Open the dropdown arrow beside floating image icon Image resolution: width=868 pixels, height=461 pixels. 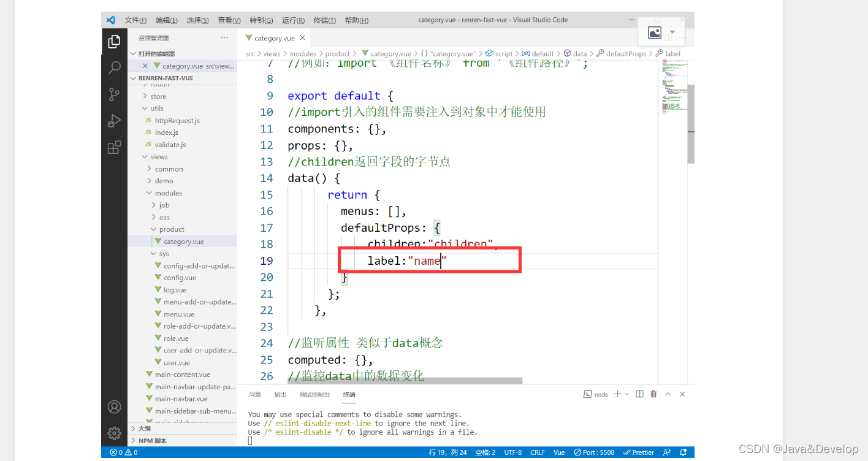coord(672,32)
